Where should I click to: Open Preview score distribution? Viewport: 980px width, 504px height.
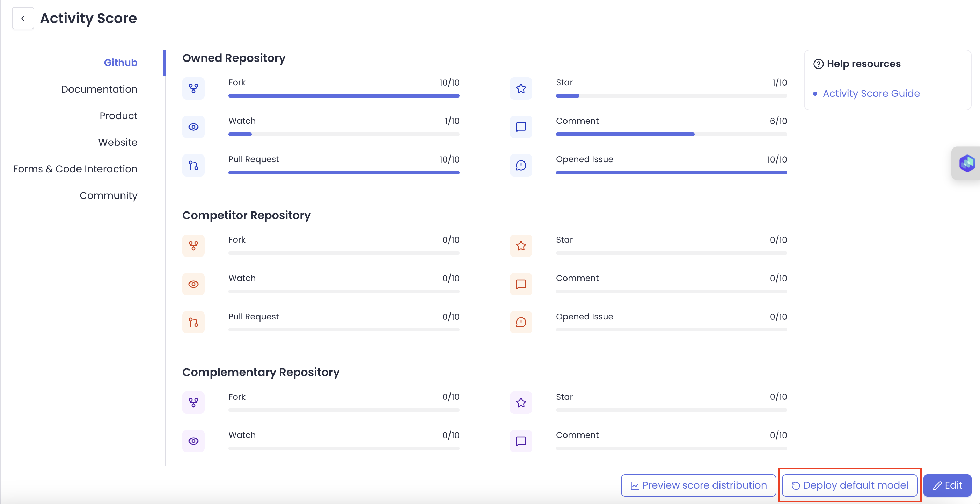[x=698, y=485]
